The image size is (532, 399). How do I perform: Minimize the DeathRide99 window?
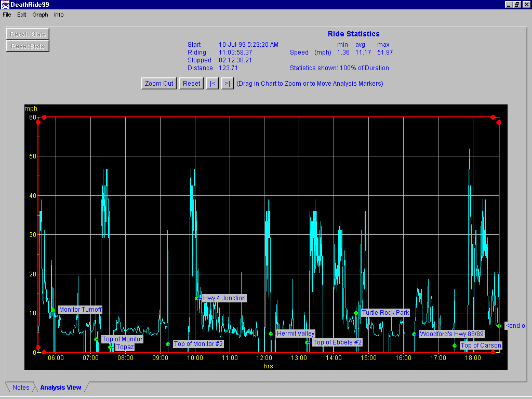[x=508, y=4]
